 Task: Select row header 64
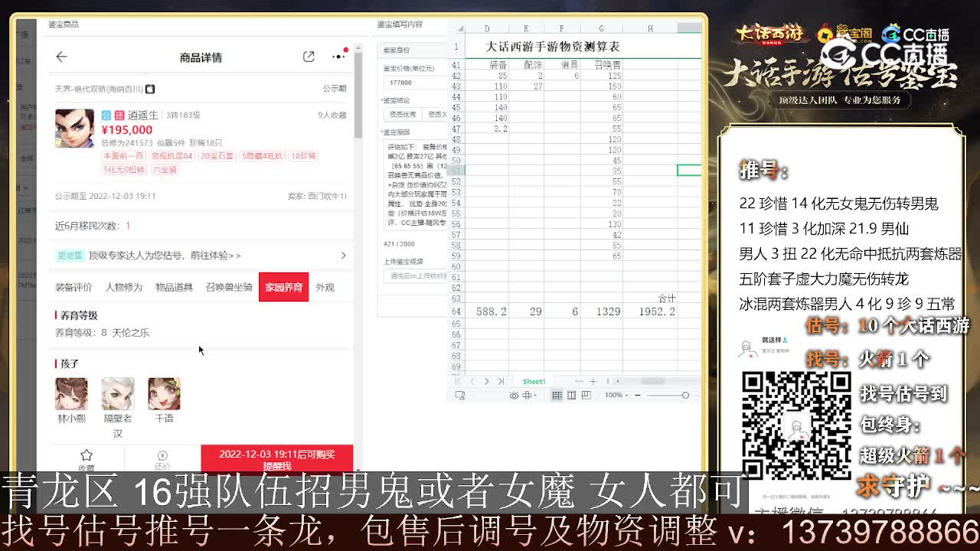456,311
